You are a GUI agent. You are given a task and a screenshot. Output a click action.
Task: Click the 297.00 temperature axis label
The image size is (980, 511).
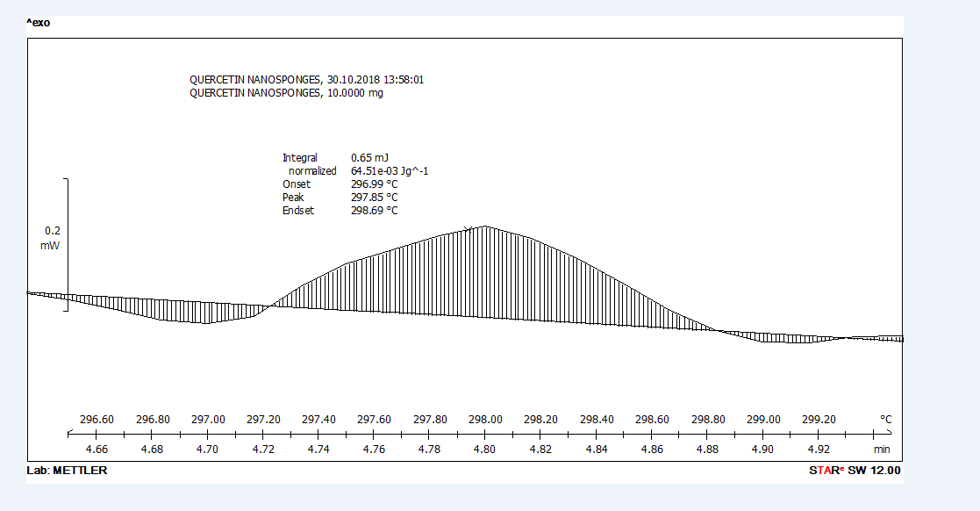point(208,420)
